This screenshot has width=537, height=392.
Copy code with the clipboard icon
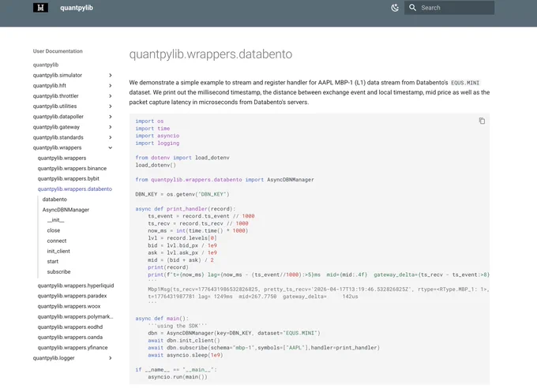click(482, 121)
